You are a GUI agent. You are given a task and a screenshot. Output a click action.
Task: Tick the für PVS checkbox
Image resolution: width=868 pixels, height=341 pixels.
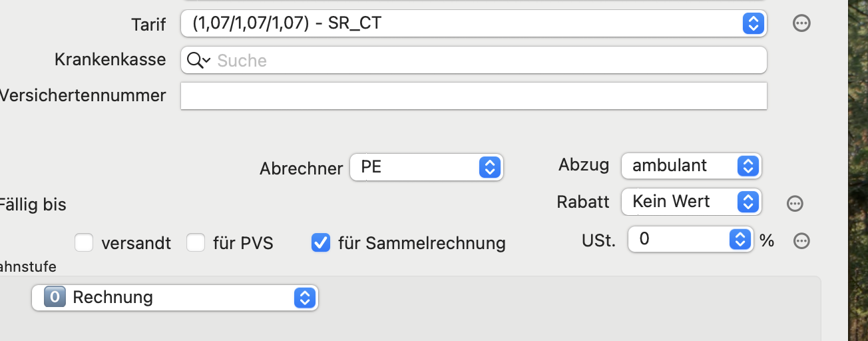(x=196, y=242)
